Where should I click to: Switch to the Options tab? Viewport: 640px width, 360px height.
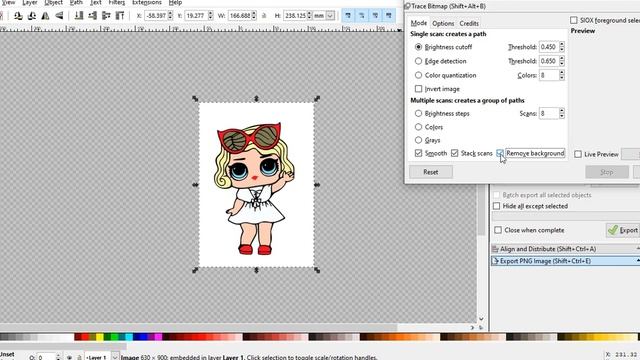coord(443,24)
